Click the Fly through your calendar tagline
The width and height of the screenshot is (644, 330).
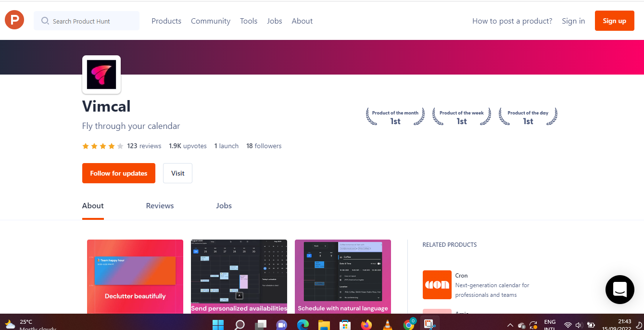[131, 126]
